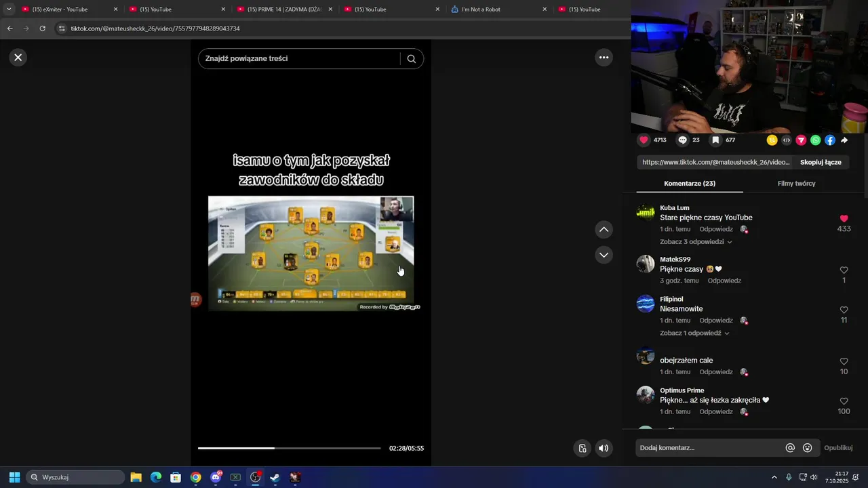Save video via bookmark icon with 677
This screenshot has height=488, width=868.
tap(715, 140)
